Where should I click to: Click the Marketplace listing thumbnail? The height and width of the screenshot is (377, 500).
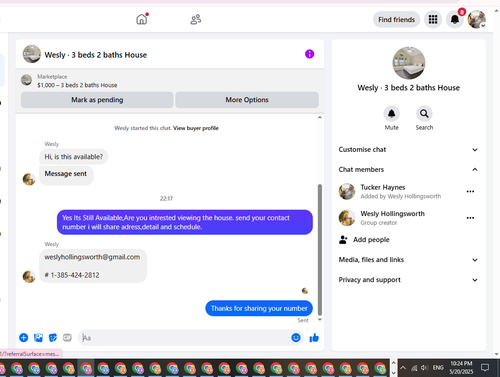(x=26, y=80)
